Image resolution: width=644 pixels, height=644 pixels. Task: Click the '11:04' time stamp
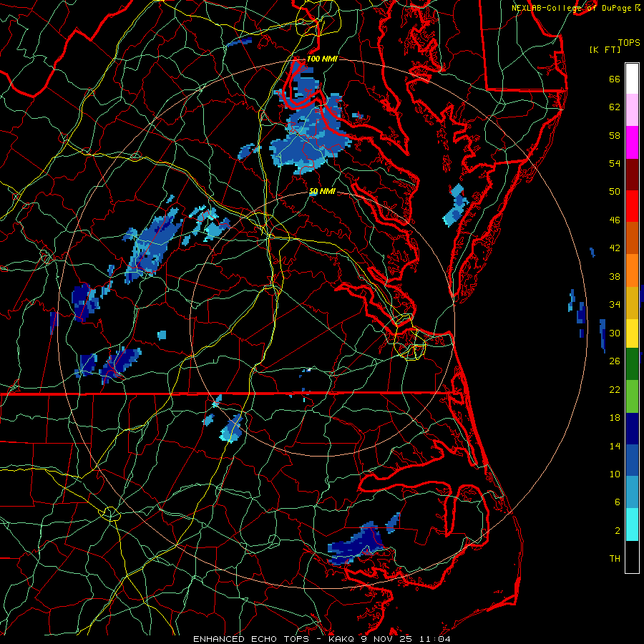pyautogui.click(x=435, y=639)
